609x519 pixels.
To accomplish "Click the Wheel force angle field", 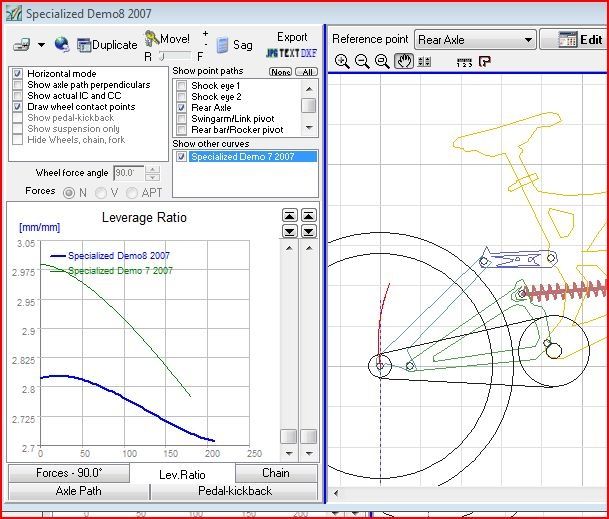I will (x=129, y=172).
